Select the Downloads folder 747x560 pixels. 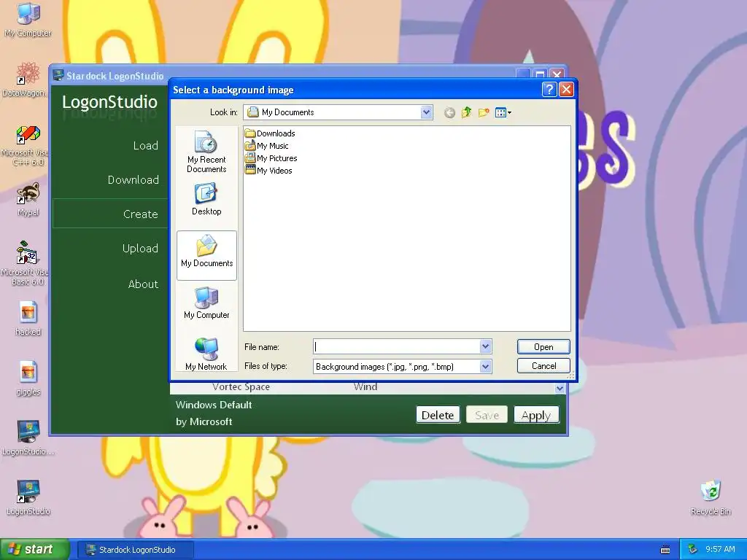pos(270,133)
